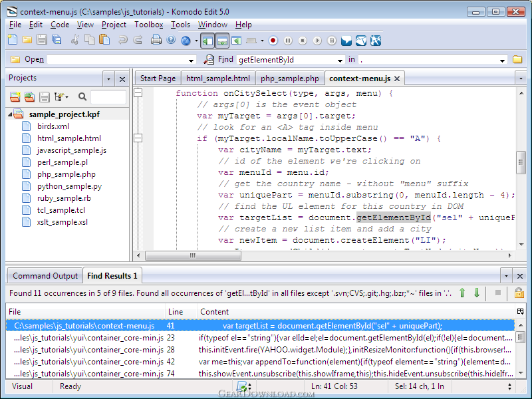Collapse the onCitySelect function fold marker

tap(138, 92)
